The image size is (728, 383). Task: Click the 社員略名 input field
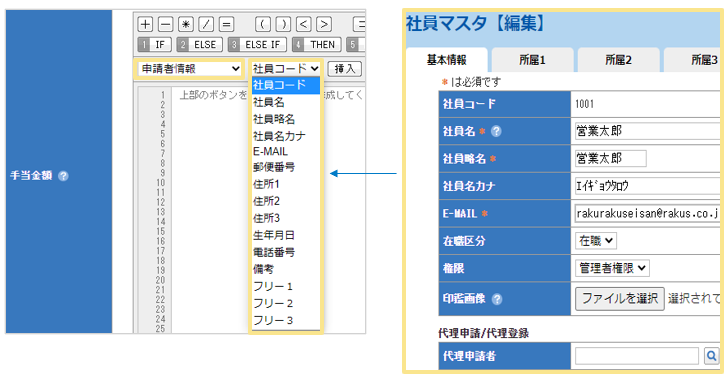click(x=611, y=159)
